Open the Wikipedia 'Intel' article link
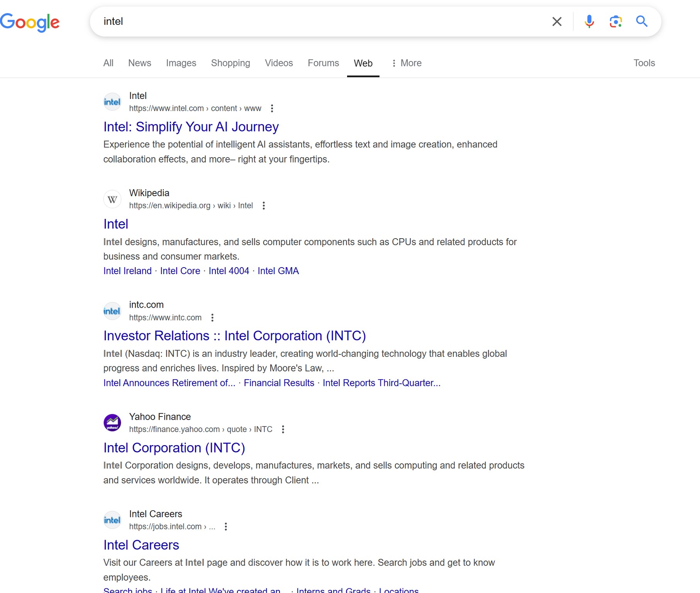 [116, 224]
